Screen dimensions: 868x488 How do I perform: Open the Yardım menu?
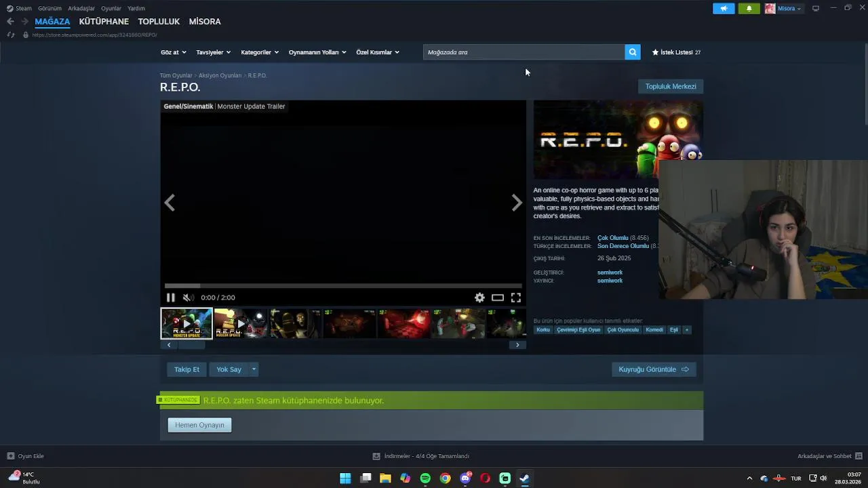coord(136,8)
